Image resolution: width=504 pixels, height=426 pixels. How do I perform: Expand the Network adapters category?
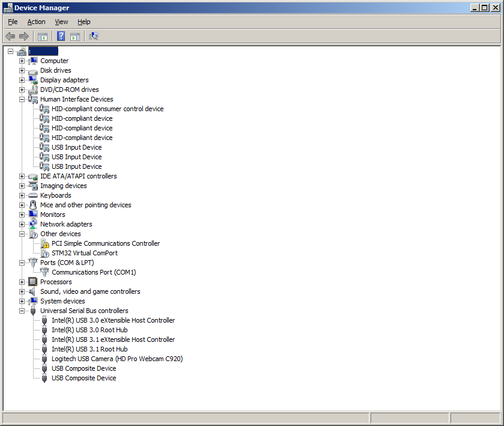[x=22, y=224]
